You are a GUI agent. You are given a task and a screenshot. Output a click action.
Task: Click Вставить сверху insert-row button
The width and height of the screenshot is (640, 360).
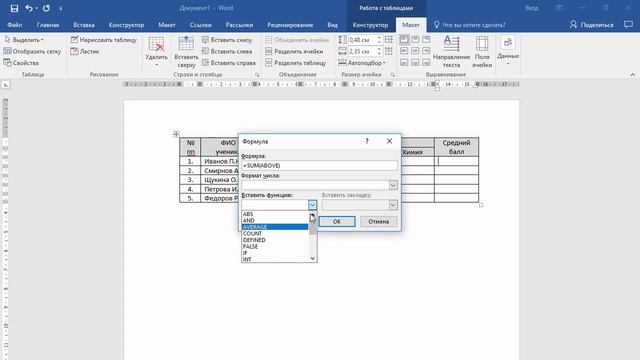coord(186,52)
